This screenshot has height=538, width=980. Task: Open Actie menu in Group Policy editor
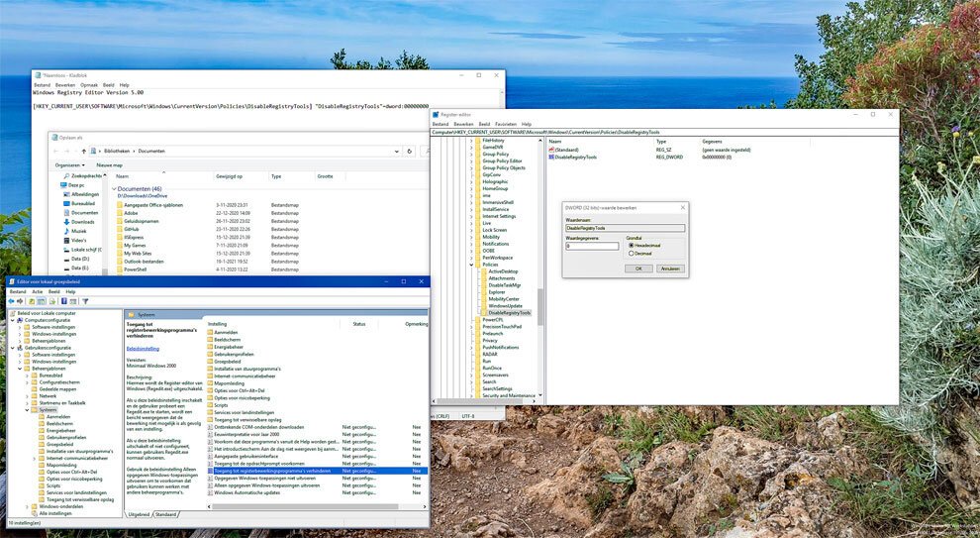click(x=38, y=291)
